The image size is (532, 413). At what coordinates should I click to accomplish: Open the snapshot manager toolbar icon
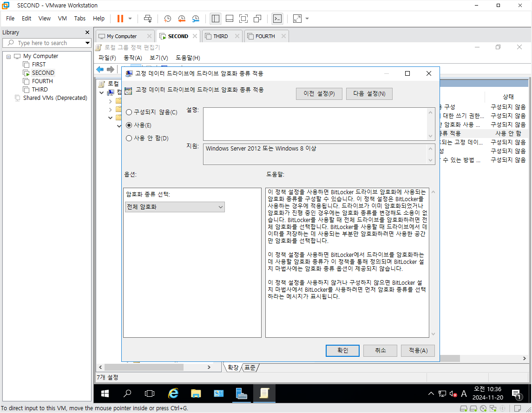pos(196,19)
